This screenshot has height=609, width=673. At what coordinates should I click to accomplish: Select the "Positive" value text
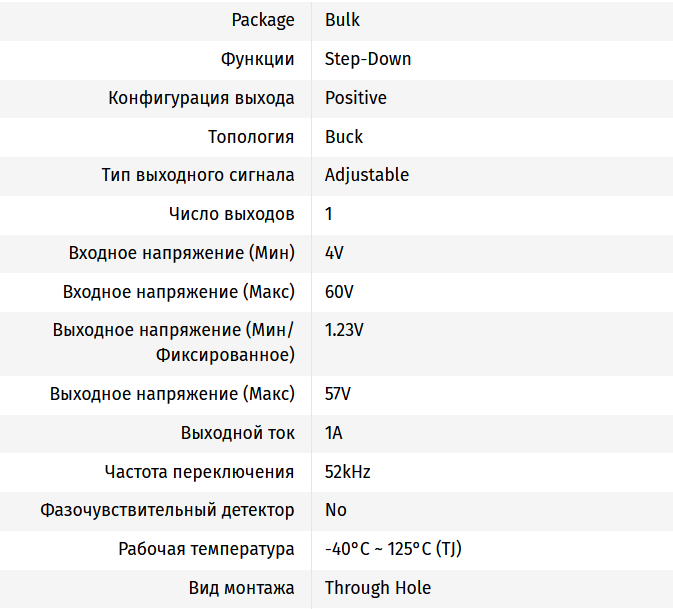pos(355,98)
